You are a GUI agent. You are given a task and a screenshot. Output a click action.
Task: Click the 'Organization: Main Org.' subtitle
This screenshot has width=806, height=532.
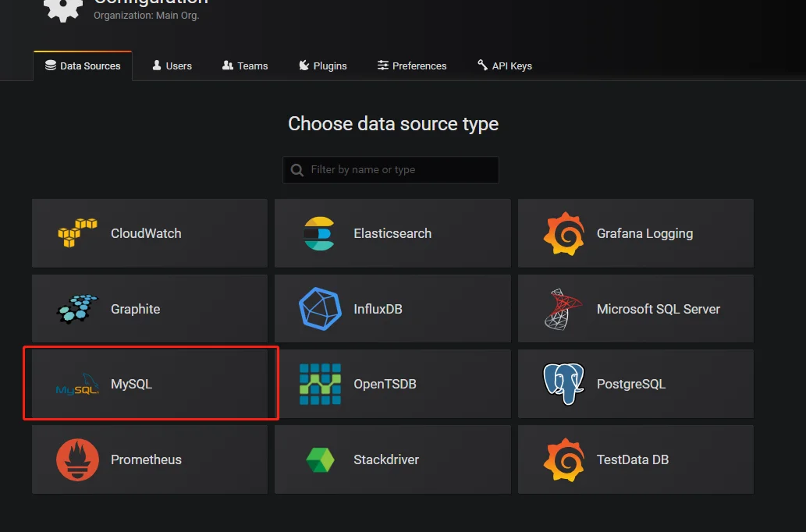[147, 16]
